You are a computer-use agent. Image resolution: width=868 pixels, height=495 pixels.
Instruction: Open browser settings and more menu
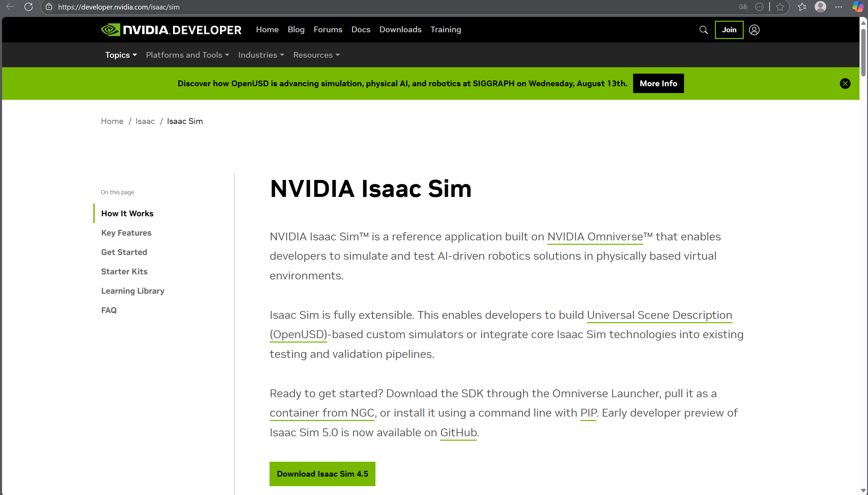[x=838, y=7]
